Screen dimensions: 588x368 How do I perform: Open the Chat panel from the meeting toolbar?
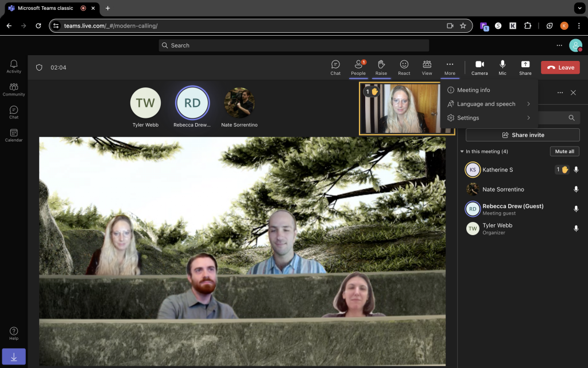click(335, 67)
